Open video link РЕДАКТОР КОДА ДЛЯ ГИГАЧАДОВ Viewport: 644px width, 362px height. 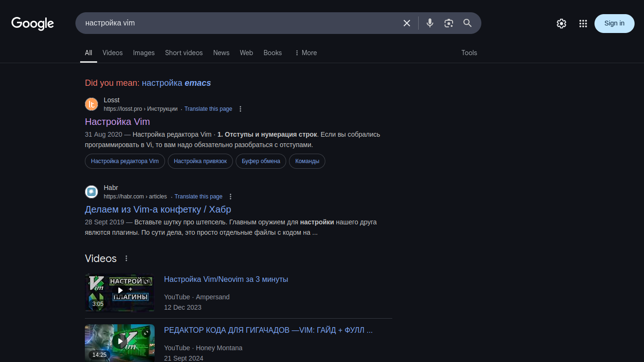(268, 330)
